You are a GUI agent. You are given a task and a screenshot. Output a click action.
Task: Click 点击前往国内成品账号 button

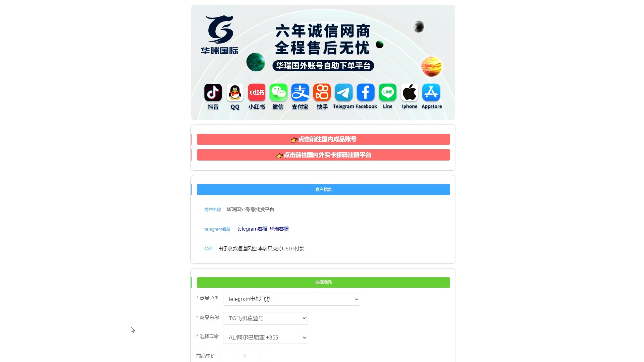(323, 139)
